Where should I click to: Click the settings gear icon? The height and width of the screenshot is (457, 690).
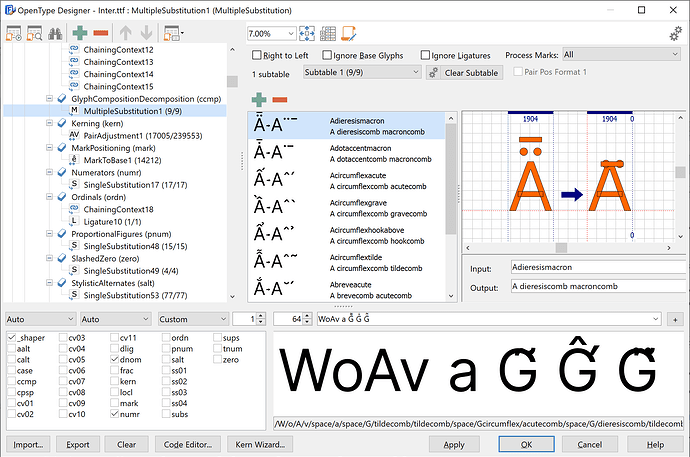coord(675,34)
